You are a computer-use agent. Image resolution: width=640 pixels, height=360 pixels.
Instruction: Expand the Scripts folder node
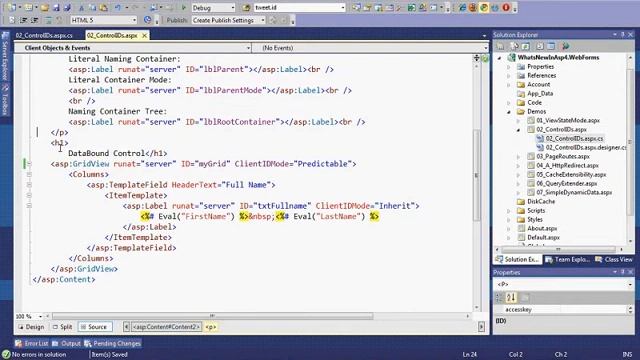tap(509, 211)
